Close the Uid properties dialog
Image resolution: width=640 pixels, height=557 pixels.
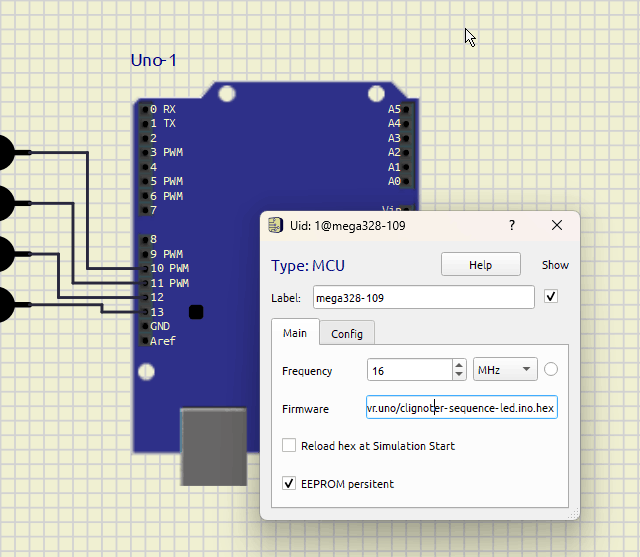click(x=557, y=225)
